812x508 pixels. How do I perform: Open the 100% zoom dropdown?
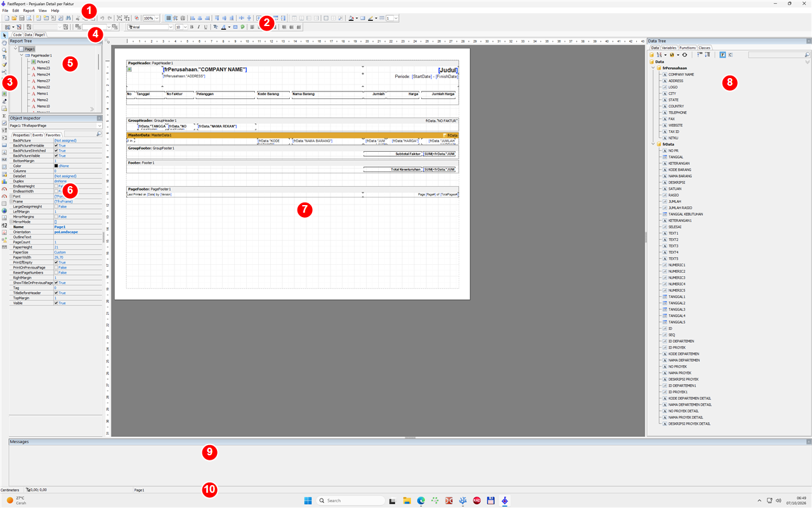(157, 18)
